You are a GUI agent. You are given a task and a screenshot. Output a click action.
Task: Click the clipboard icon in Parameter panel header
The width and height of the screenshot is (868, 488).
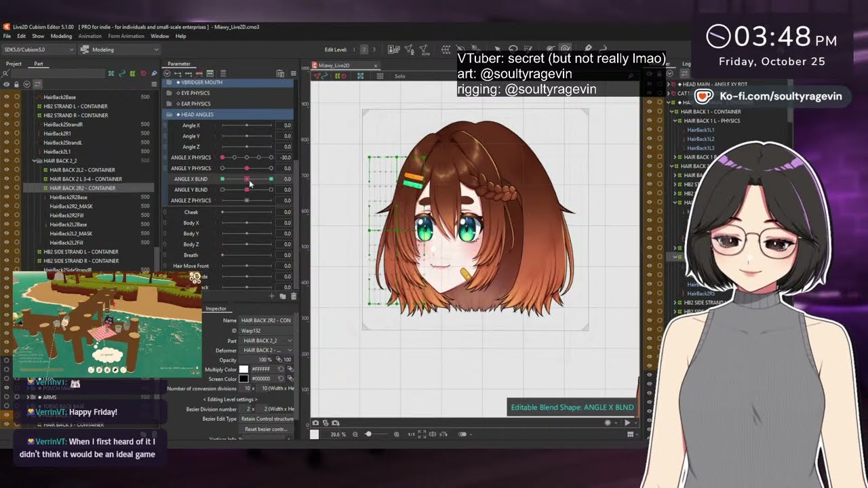click(x=280, y=73)
